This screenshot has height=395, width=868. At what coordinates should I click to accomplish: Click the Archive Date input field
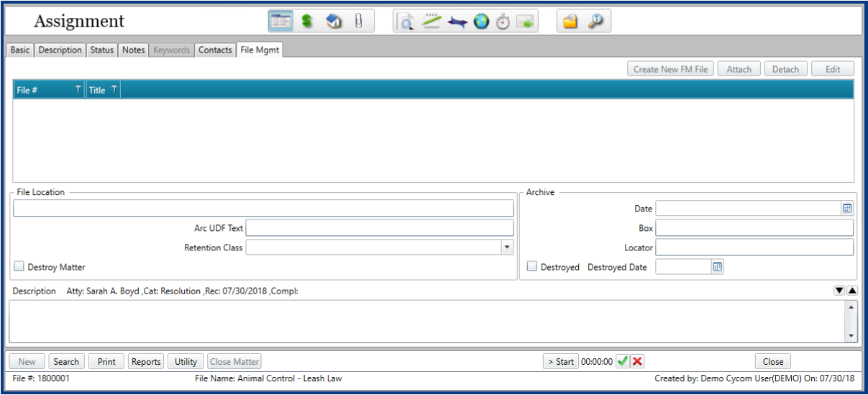(x=748, y=209)
